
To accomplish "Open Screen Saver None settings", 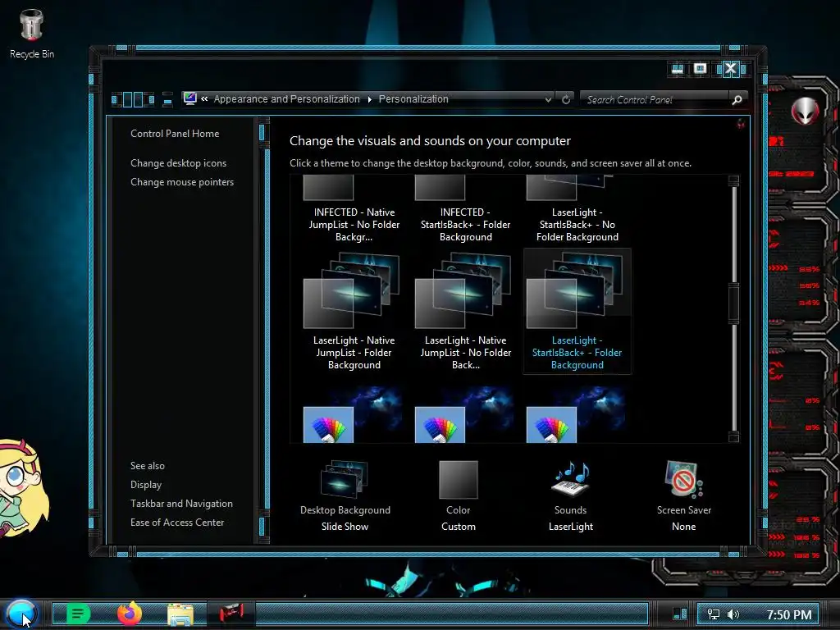I will (684, 496).
